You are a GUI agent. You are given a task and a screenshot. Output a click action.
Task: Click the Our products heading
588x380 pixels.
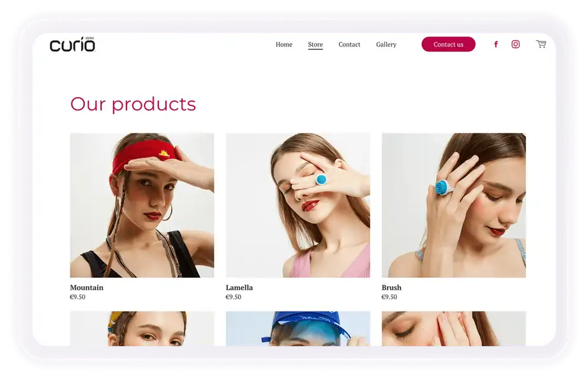[x=133, y=104]
